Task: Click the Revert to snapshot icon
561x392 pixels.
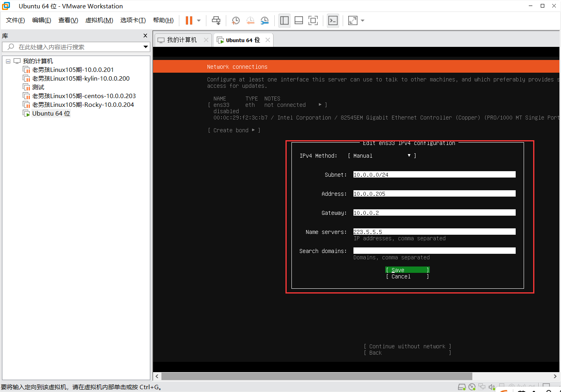Action: click(x=250, y=20)
